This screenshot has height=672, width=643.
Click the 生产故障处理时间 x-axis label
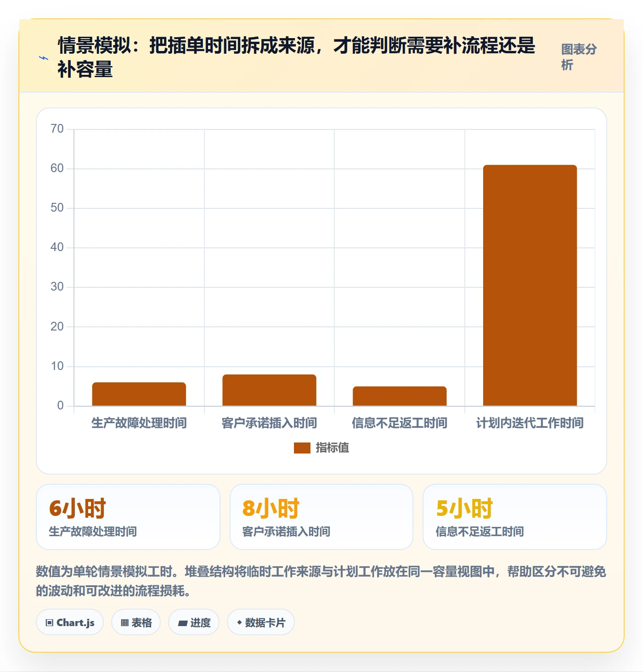click(x=139, y=423)
